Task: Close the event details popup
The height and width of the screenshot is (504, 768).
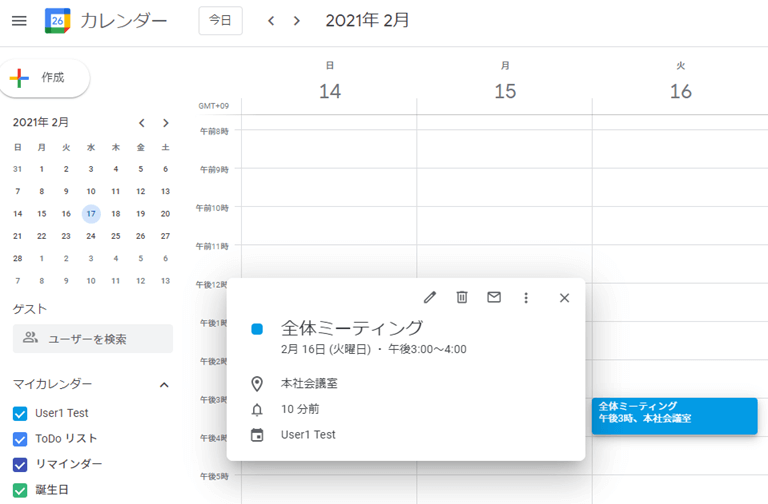Action: coord(564,298)
